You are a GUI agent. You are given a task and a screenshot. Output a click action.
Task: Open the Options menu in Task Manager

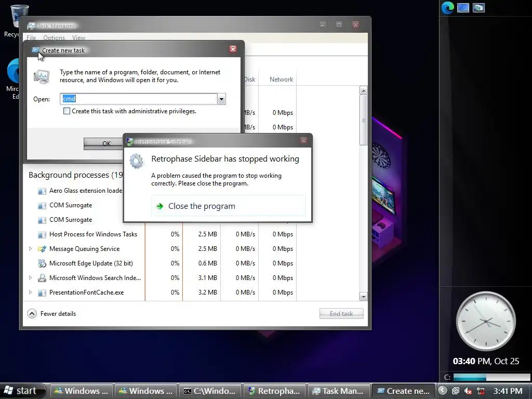pos(54,37)
